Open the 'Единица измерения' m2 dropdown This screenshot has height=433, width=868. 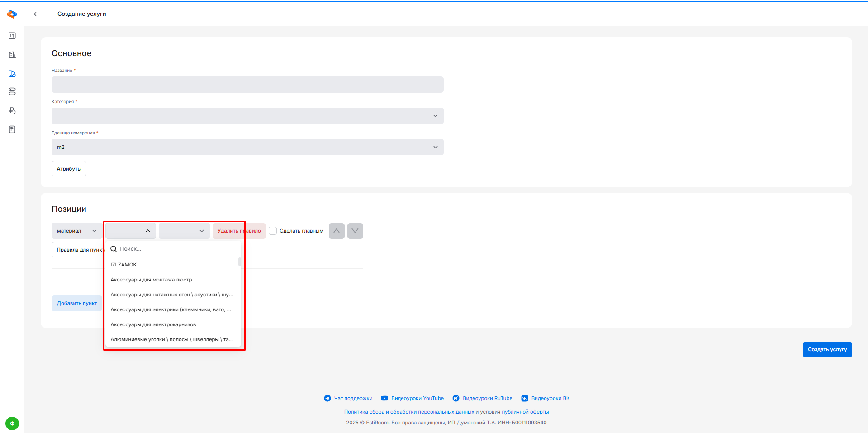click(x=247, y=147)
